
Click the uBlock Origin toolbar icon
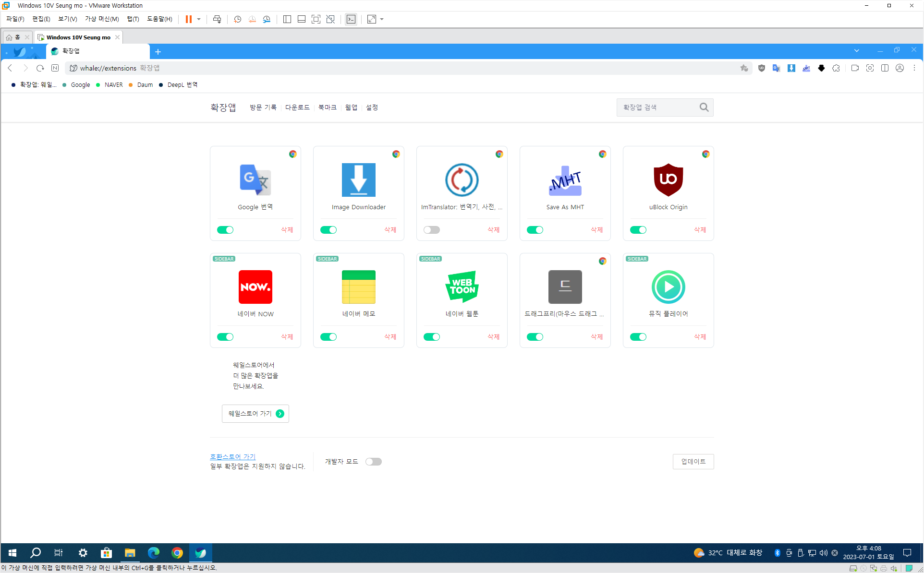point(761,68)
